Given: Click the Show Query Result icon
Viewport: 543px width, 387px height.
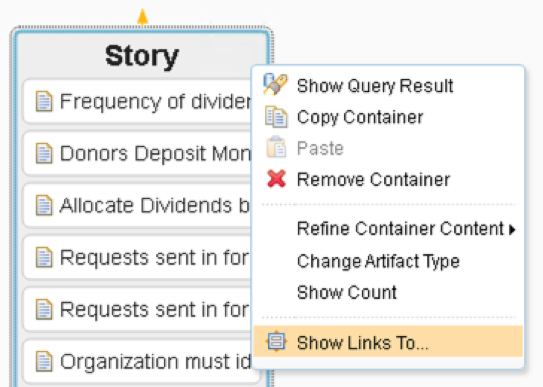Looking at the screenshot, I should [275, 84].
